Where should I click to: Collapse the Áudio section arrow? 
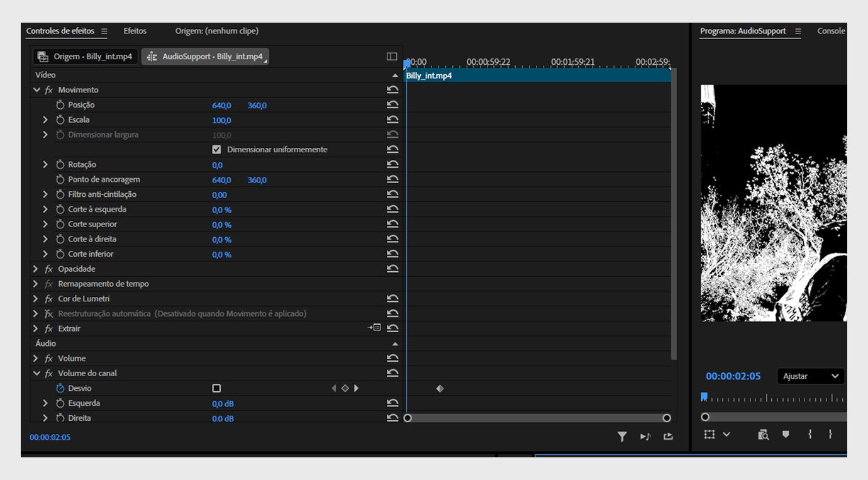click(x=395, y=344)
